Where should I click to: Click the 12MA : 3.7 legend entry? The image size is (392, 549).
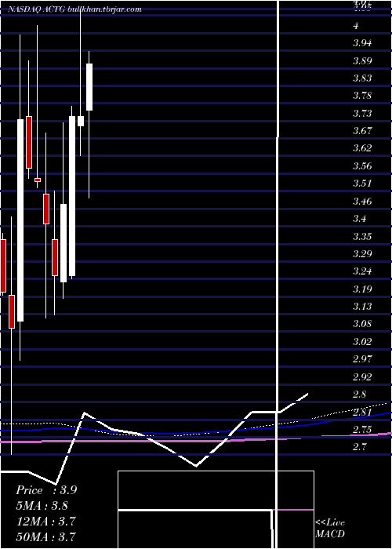coord(46,521)
